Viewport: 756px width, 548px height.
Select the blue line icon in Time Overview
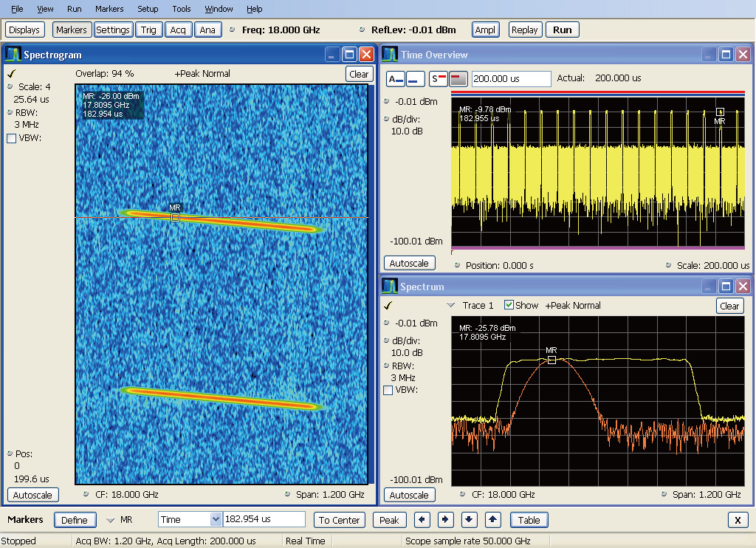coord(415,78)
